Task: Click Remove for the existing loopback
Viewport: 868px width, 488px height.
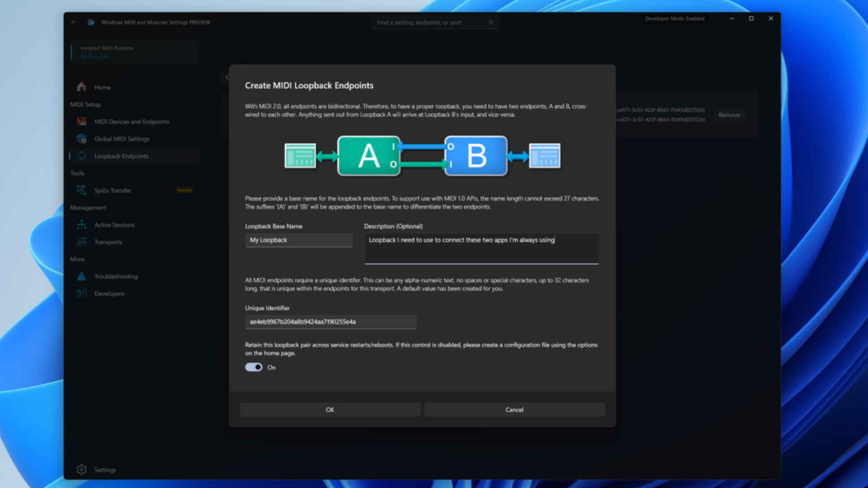Action: click(729, 115)
